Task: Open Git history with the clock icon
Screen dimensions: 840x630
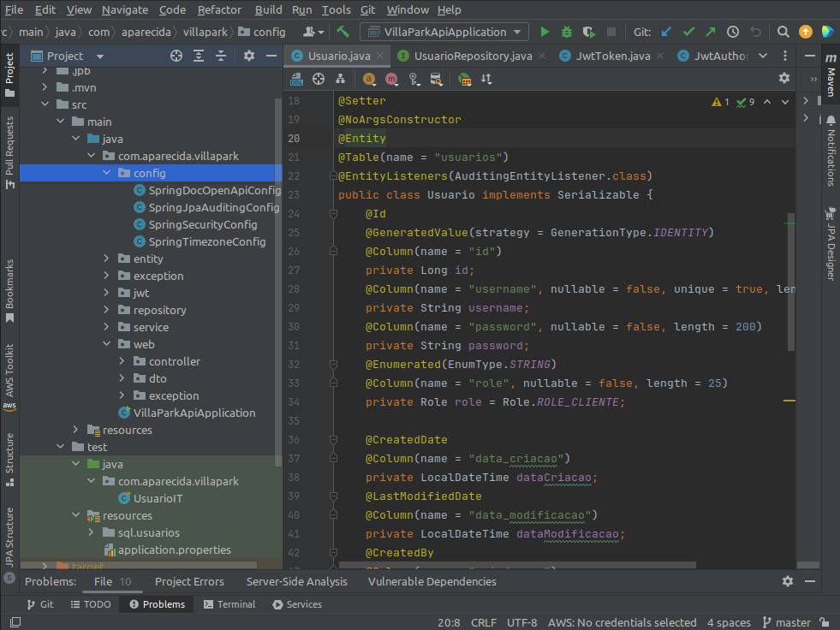Action: 733,32
